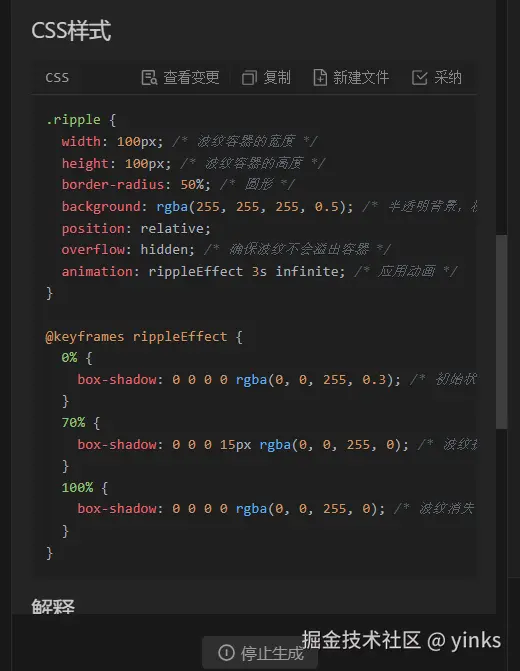This screenshot has width=520, height=671.
Task: Click the box-shadow line under 100%
Action: point(276,509)
